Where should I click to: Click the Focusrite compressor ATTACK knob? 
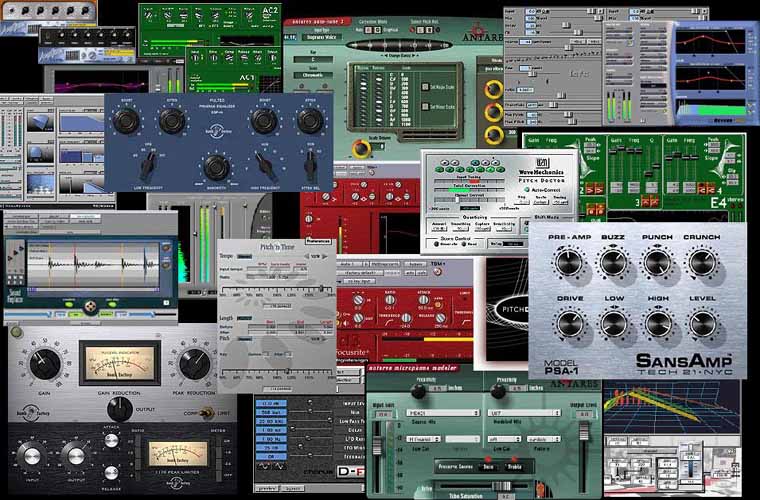(x=423, y=301)
